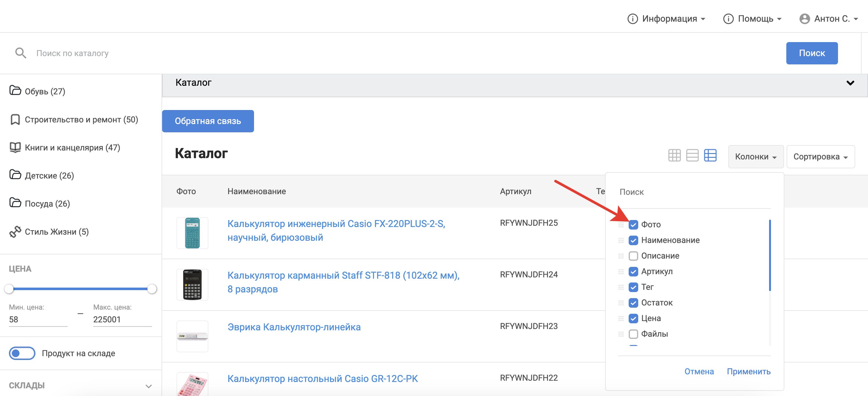This screenshot has width=868, height=396.
Task: Click the minimum price slider handle
Action: click(x=9, y=289)
